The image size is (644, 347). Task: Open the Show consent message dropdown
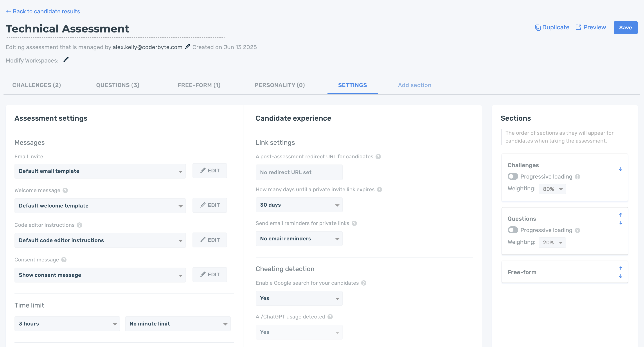[100, 275]
